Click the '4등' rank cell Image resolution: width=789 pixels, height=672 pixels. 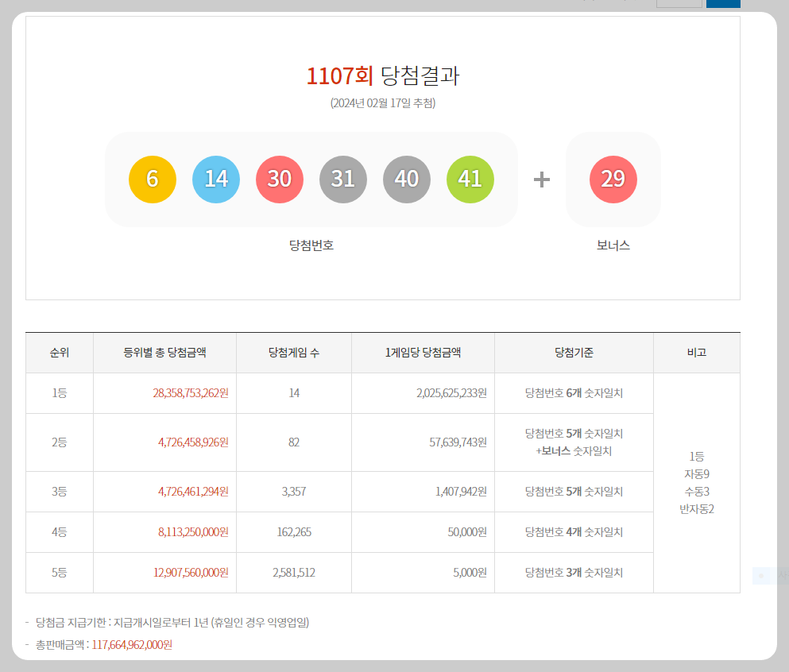tap(60, 532)
